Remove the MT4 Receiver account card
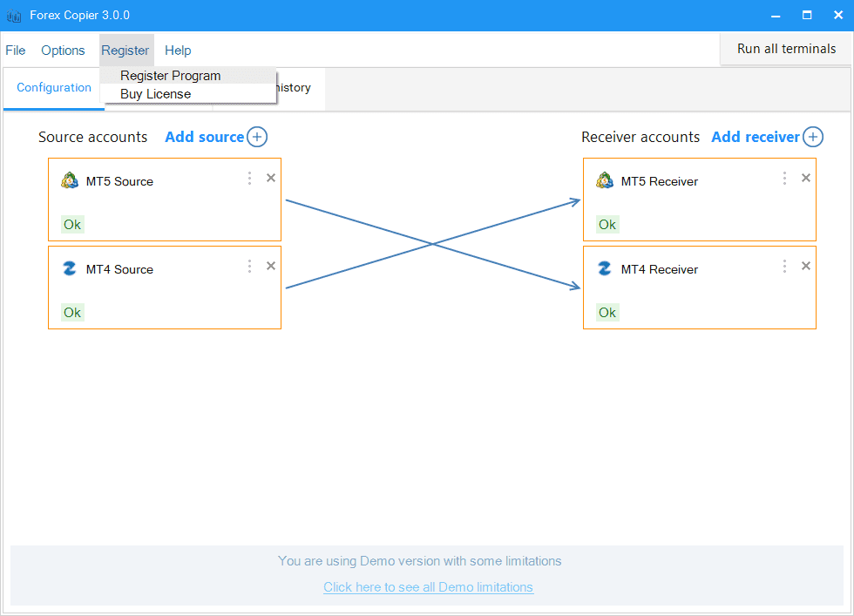The height and width of the screenshot is (616, 854). pyautogui.click(x=806, y=266)
